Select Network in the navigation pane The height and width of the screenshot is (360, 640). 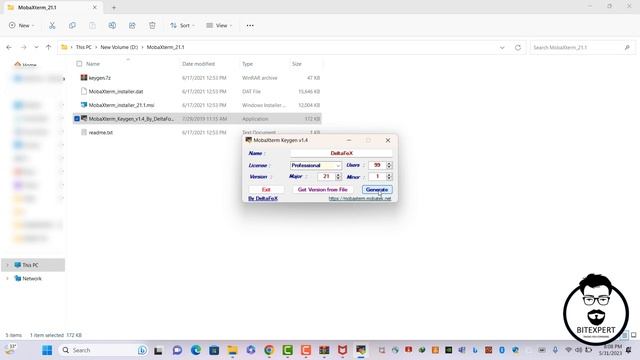(32, 278)
